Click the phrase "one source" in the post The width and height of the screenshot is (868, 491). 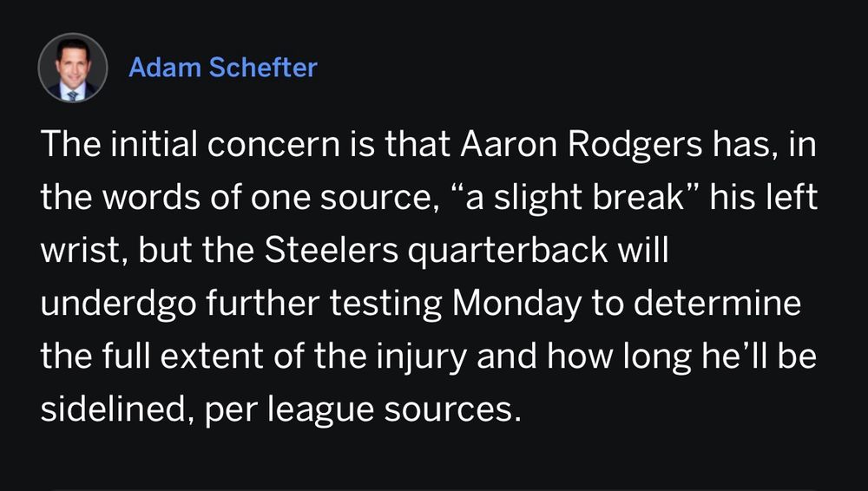[341, 198]
